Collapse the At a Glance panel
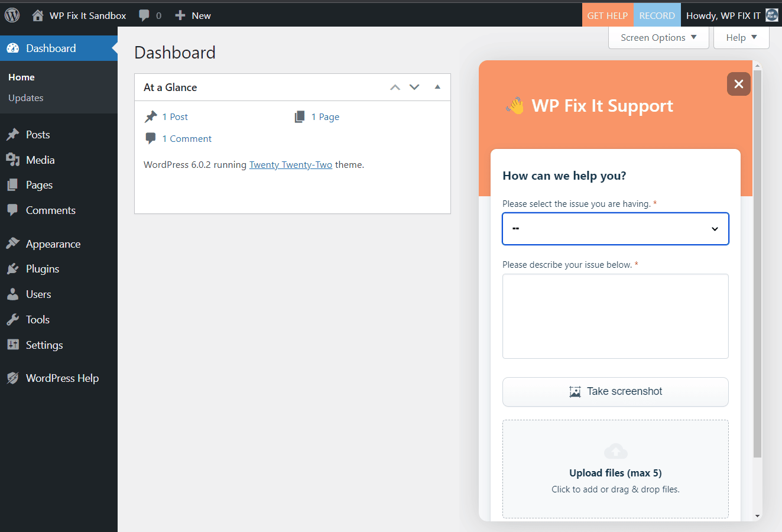This screenshot has width=782, height=532. click(x=437, y=87)
